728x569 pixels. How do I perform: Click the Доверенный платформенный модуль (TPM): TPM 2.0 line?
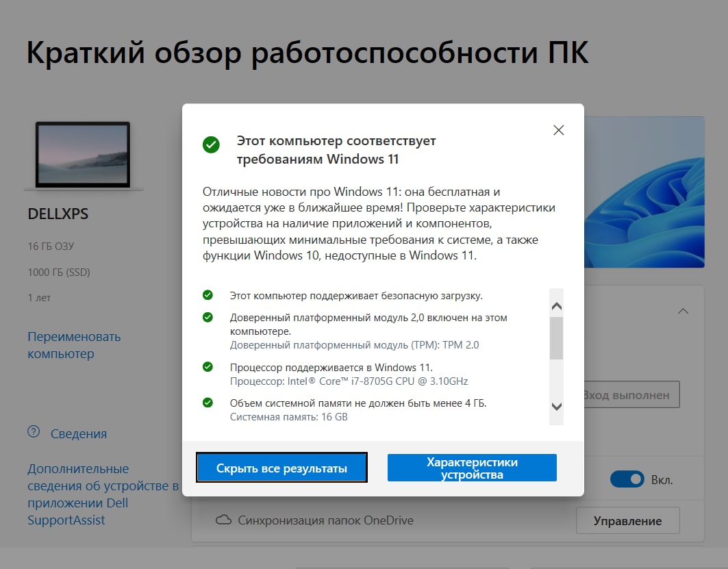click(354, 345)
